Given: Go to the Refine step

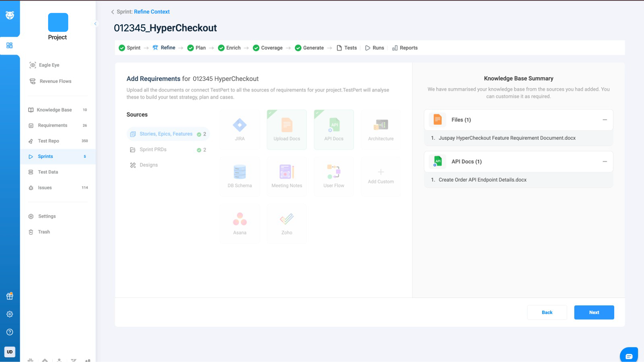Looking at the screenshot, I should click(164, 48).
